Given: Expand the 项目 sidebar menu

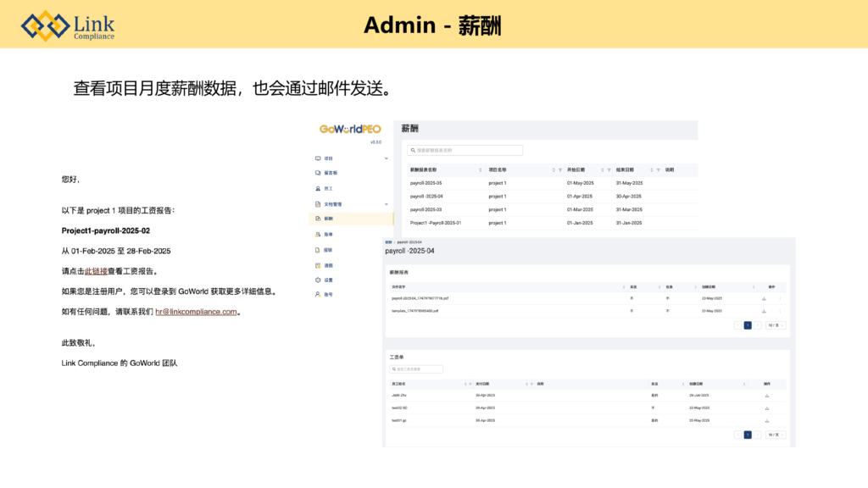Looking at the screenshot, I should tap(387, 158).
